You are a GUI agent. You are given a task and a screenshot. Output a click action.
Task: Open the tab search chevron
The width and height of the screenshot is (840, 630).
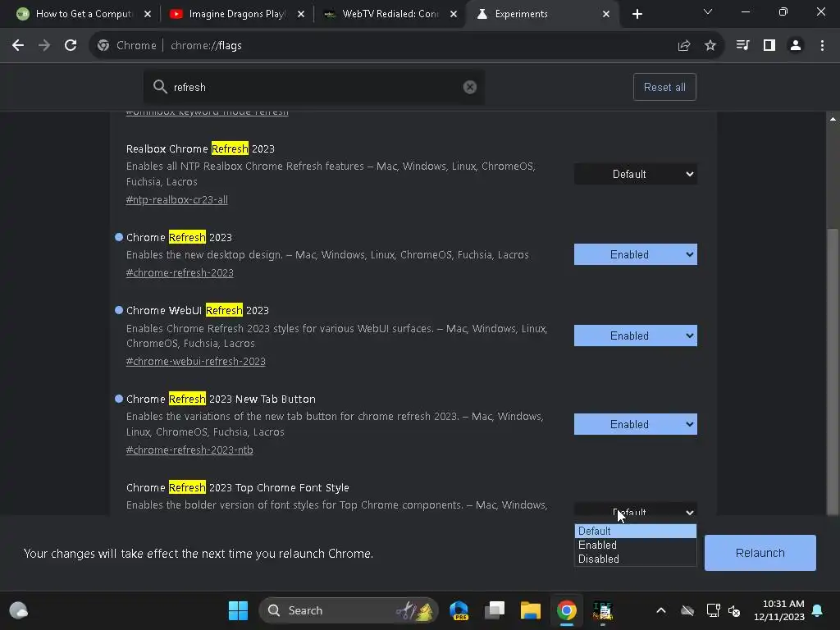point(708,11)
